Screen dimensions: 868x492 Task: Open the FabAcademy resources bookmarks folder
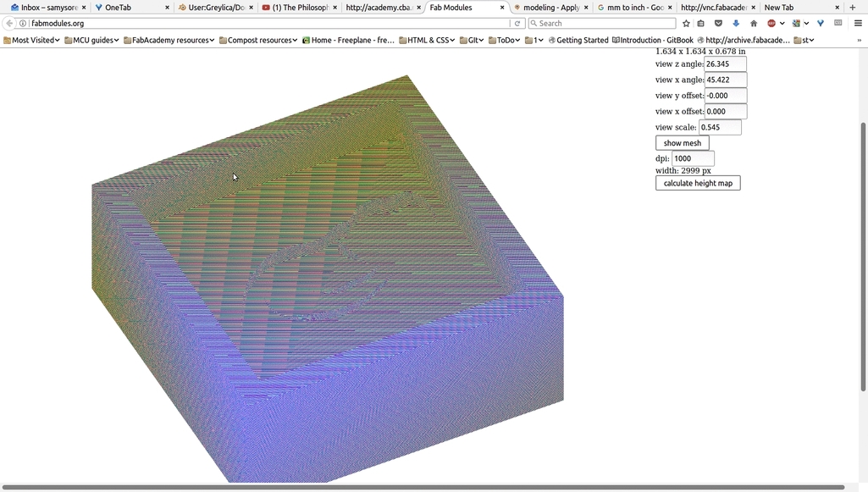169,40
